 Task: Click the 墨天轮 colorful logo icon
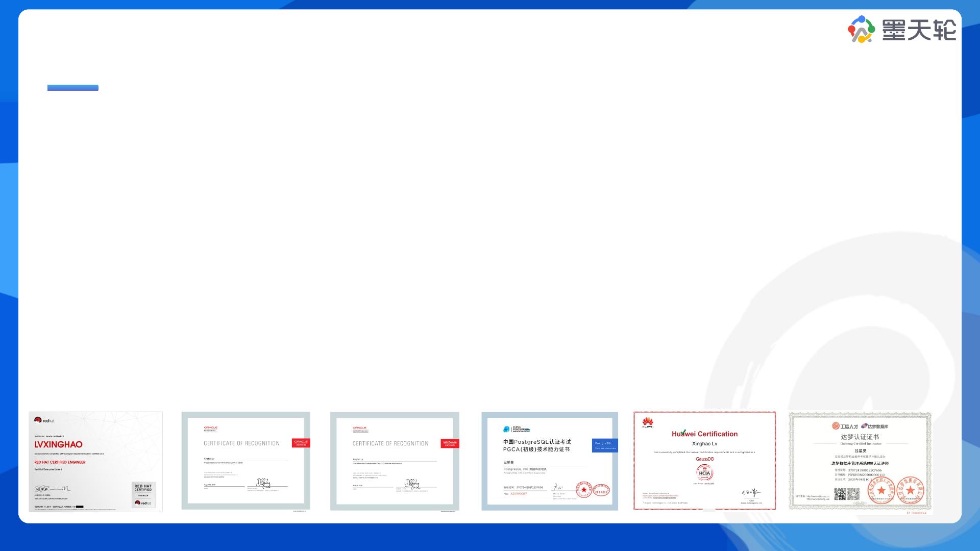click(x=862, y=29)
